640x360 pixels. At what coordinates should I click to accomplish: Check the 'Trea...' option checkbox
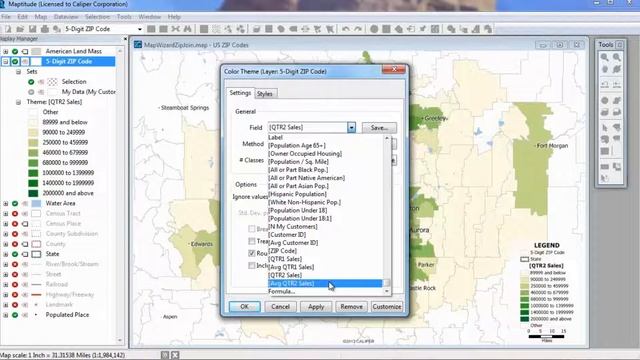tap(252, 241)
